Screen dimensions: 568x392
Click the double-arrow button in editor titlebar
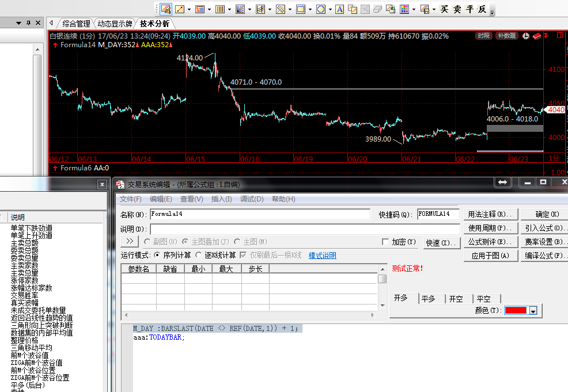coord(502,182)
